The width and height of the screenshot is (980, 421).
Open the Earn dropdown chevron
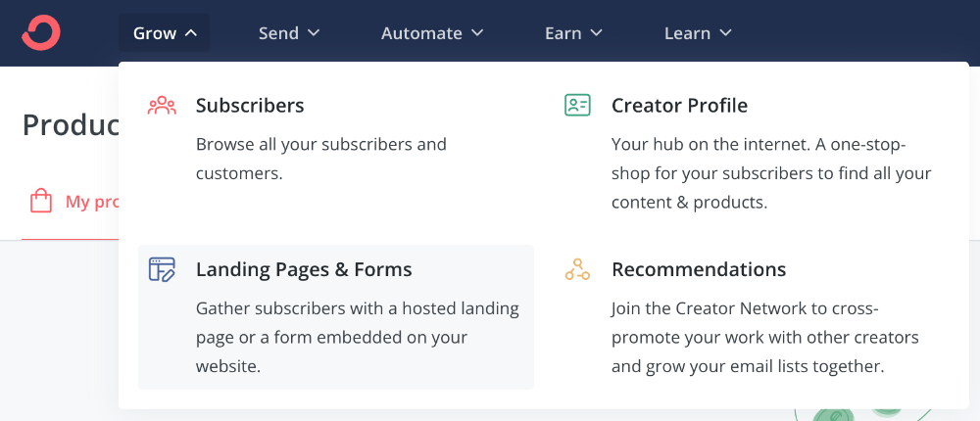597,33
